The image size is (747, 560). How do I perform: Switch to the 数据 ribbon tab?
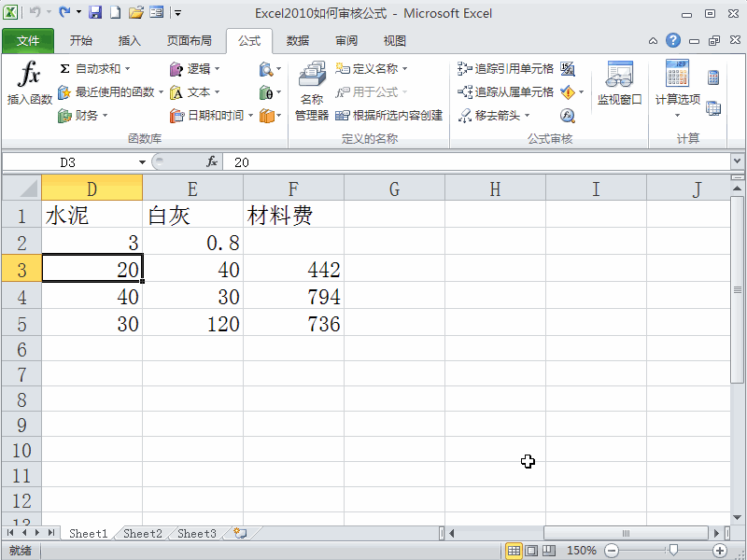[298, 40]
